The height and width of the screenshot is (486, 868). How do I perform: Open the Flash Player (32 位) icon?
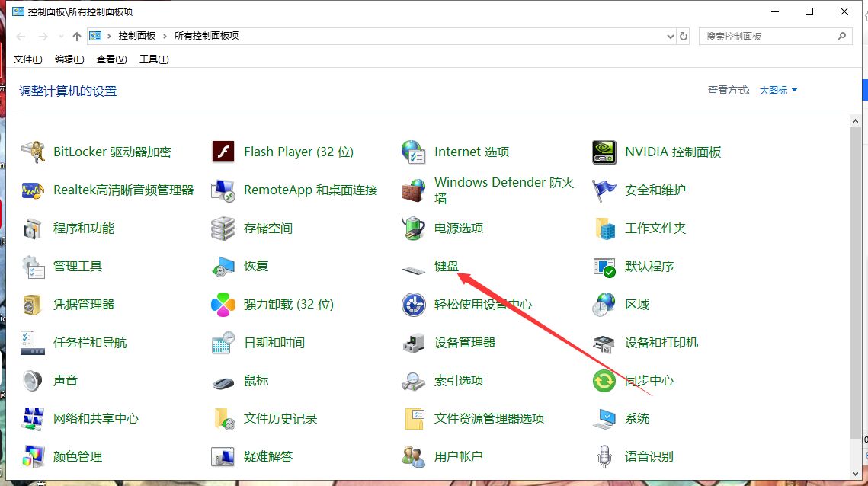coord(223,152)
